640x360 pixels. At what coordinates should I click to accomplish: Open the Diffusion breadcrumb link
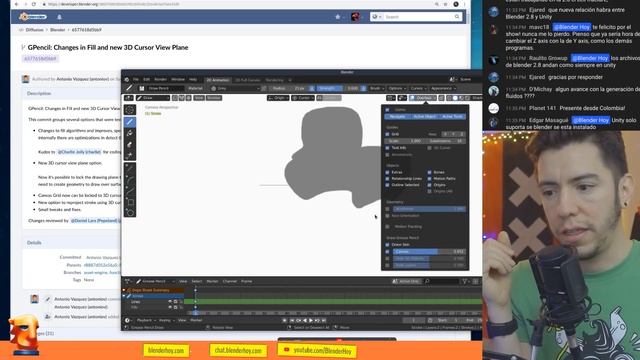point(34,30)
